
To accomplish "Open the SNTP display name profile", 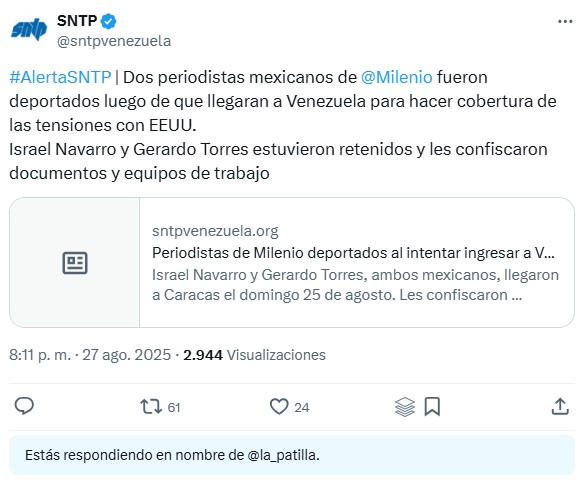I will (77, 21).
